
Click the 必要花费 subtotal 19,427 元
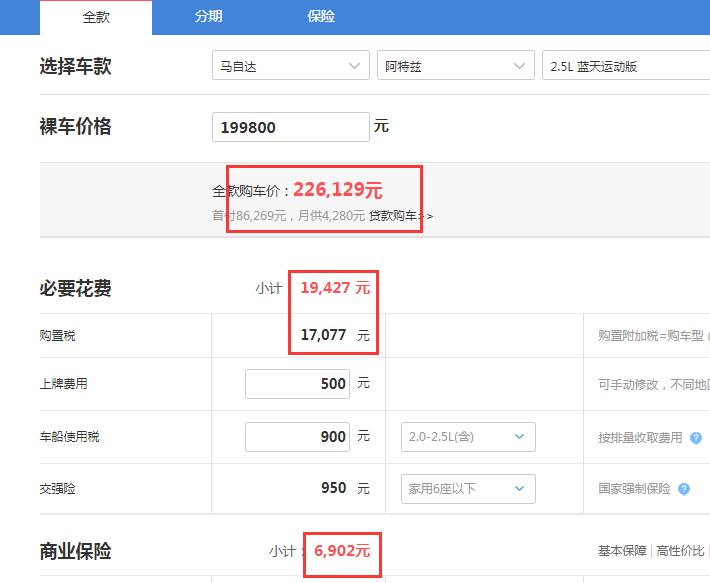pos(336,288)
